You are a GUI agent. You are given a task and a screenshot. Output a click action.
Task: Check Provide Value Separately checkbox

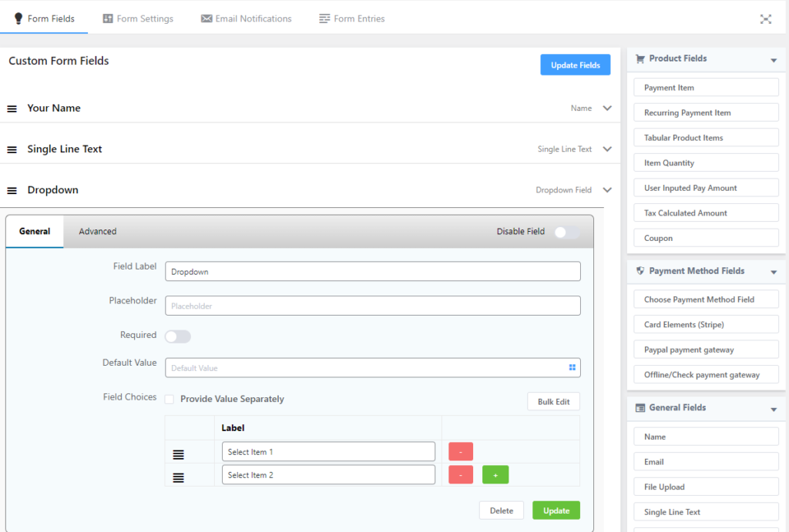coord(170,399)
